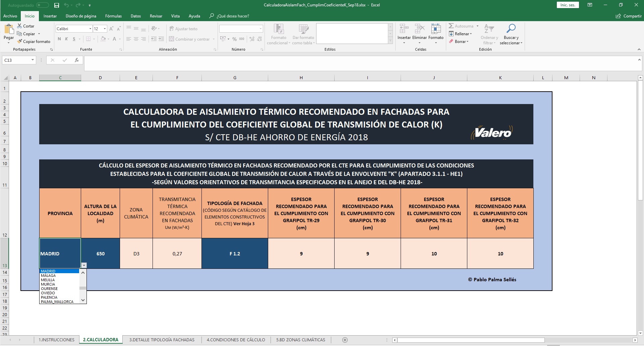Click the Undo arrow icon
This screenshot has height=346, width=644.
66,5
